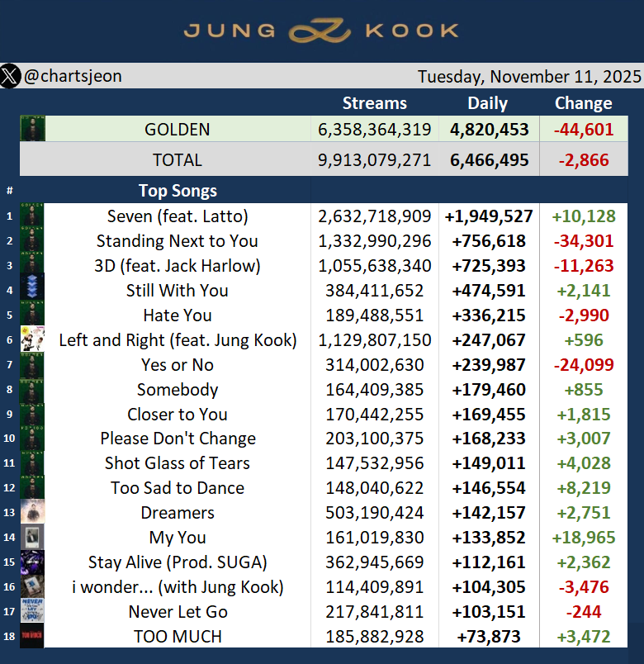Click the Daily column header

487,103
